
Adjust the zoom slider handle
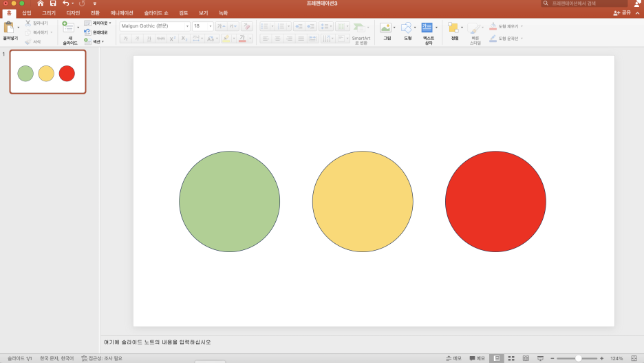(578, 358)
